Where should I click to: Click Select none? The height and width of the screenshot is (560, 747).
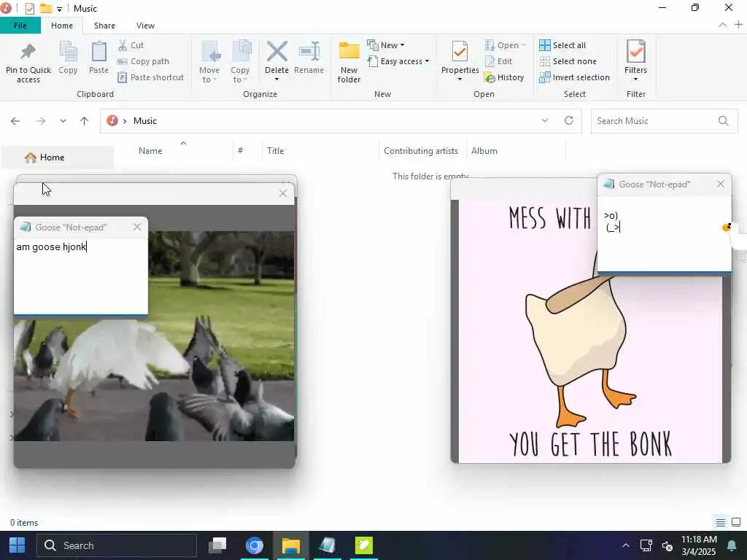tap(568, 61)
